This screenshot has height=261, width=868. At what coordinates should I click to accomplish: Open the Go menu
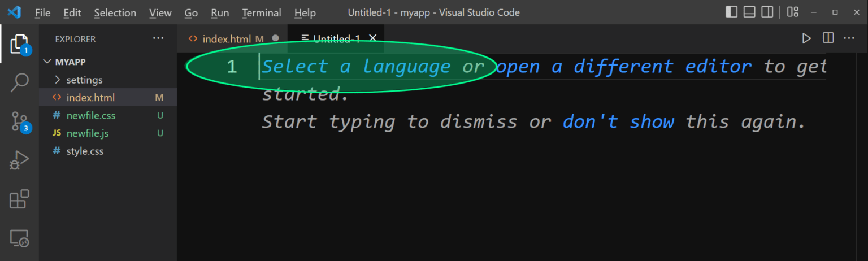(x=191, y=12)
